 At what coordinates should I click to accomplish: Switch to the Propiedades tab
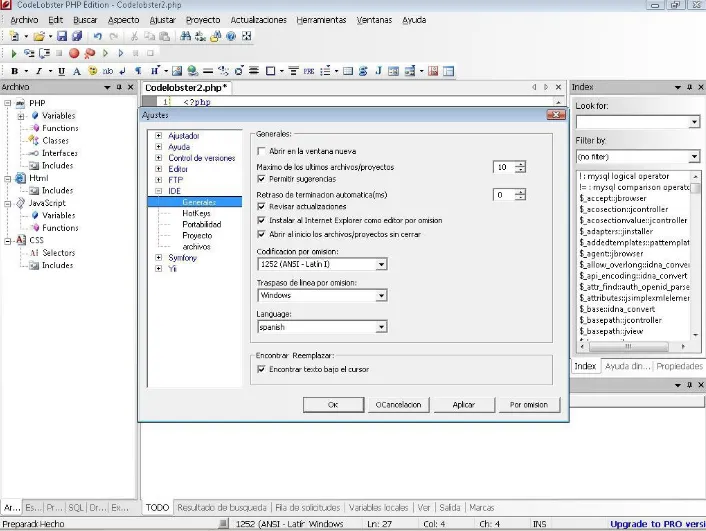(x=679, y=366)
